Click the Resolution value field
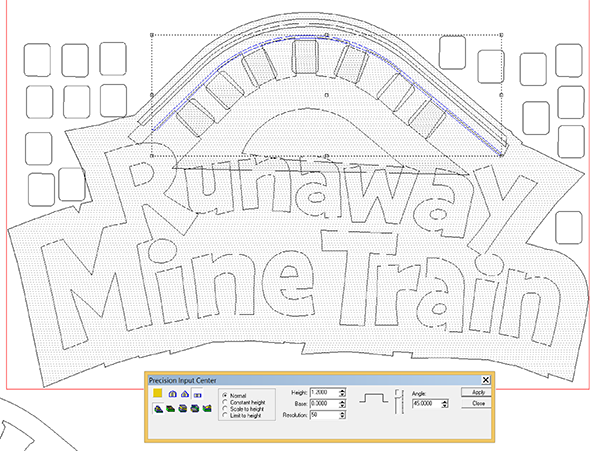The image size is (600, 451). tap(324, 415)
